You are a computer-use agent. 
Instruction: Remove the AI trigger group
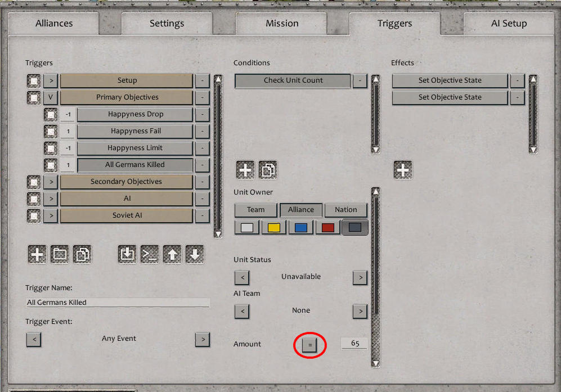coord(203,199)
